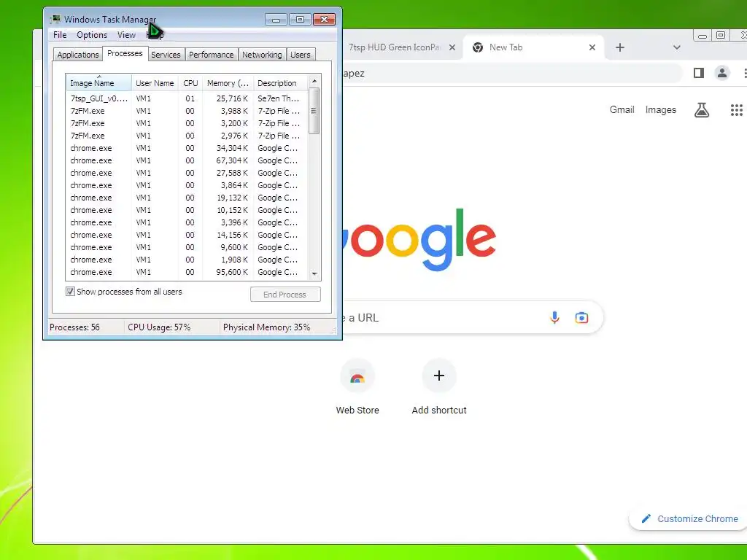Select chrome.exe process using 67,304 K
Viewport: 747px width, 560px height.
(187, 160)
